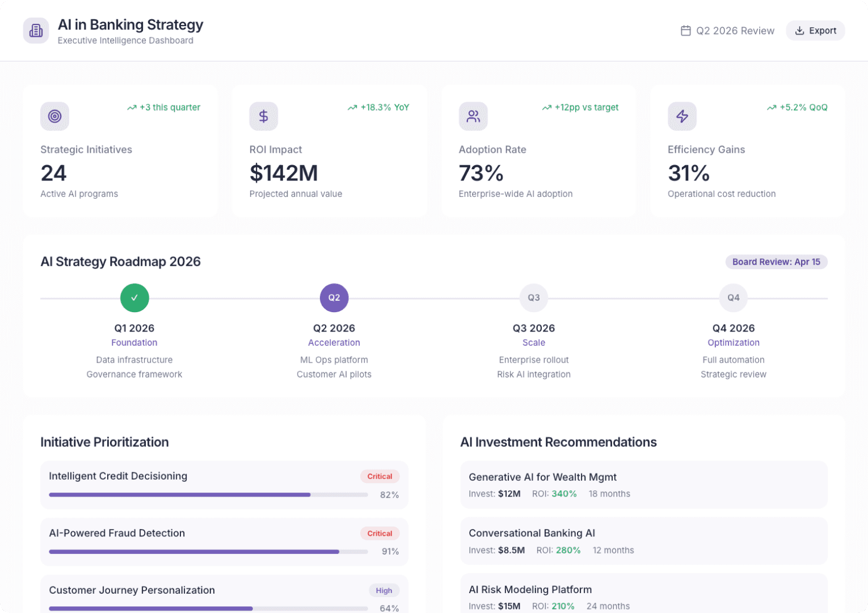Open the Board Review: Apr 15 badge
The image size is (868, 613).
[776, 262]
